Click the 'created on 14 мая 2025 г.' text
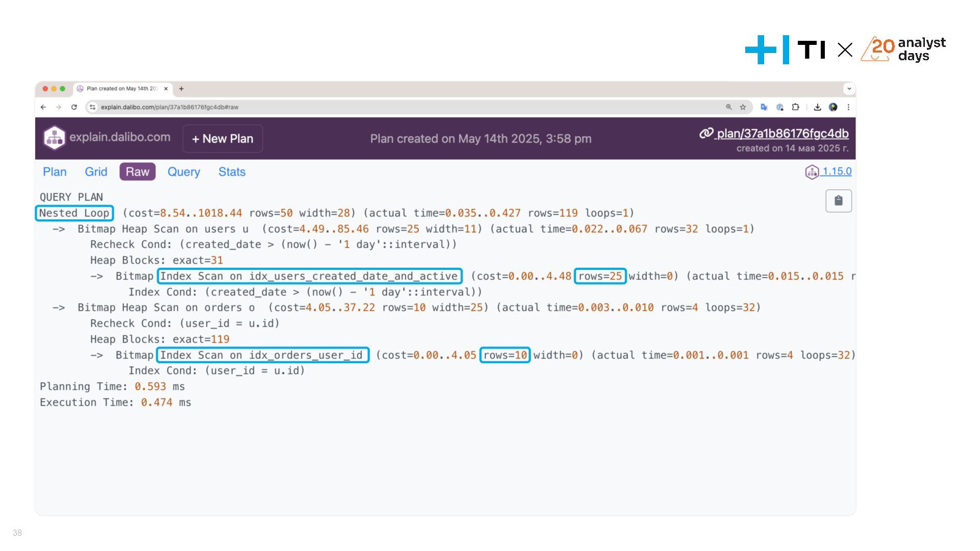Image resolution: width=980 pixels, height=551 pixels. click(x=793, y=148)
